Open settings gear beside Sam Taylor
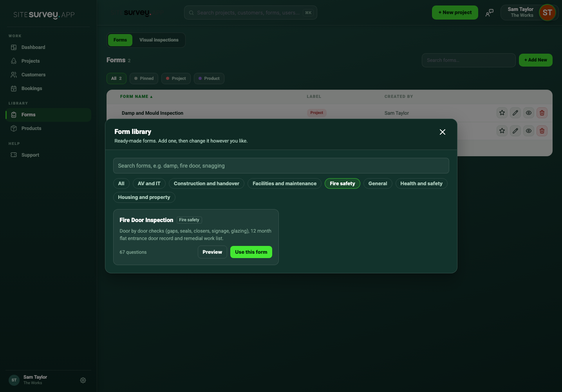 83,380
